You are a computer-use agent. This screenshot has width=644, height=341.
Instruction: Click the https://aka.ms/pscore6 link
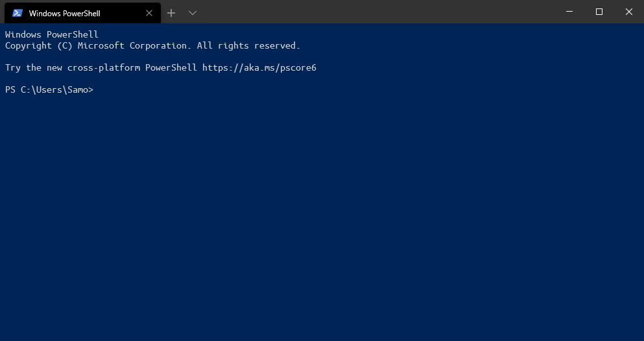coord(259,67)
